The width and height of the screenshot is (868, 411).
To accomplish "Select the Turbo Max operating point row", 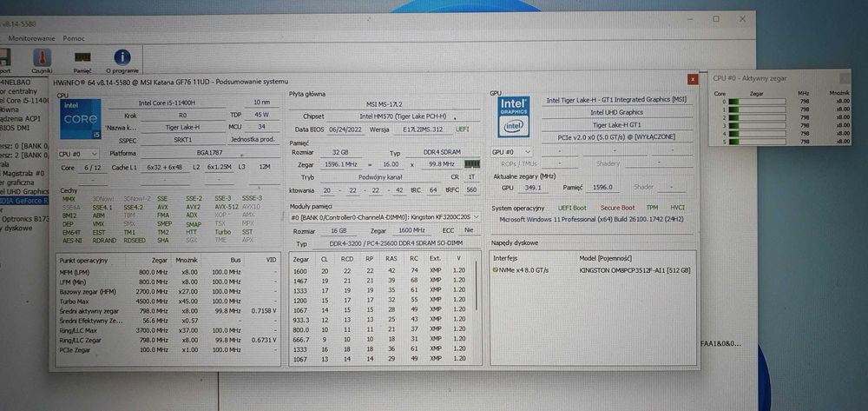I will point(168,302).
